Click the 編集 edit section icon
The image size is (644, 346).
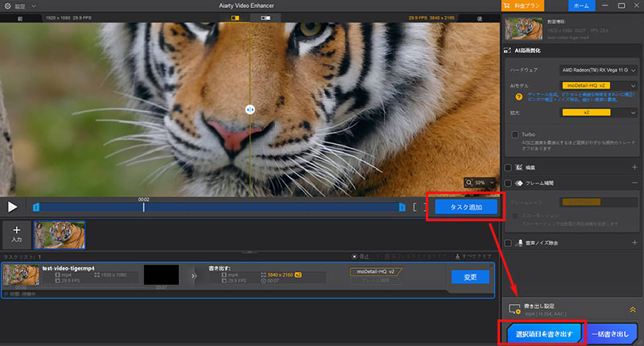pyautogui.click(x=519, y=167)
